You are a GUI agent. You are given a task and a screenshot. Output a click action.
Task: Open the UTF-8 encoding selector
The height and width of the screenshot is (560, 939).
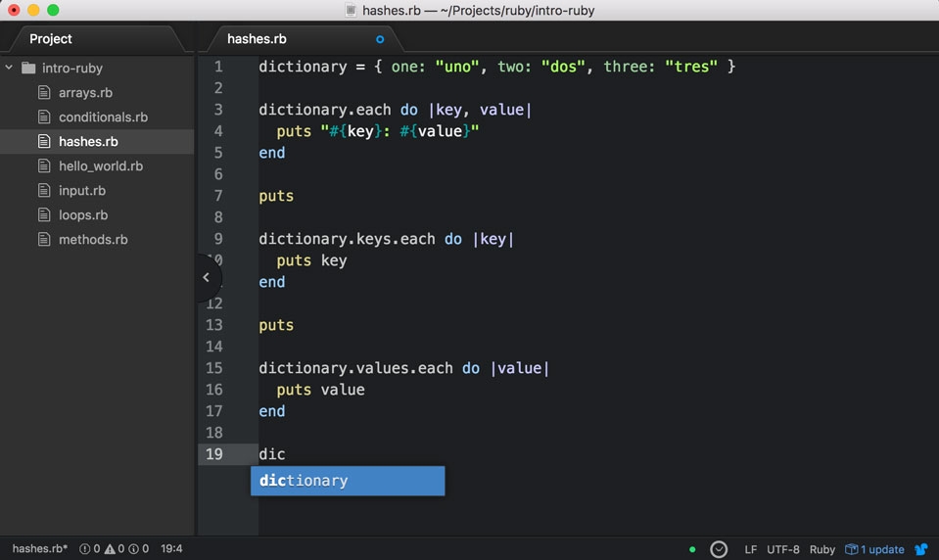(783, 549)
